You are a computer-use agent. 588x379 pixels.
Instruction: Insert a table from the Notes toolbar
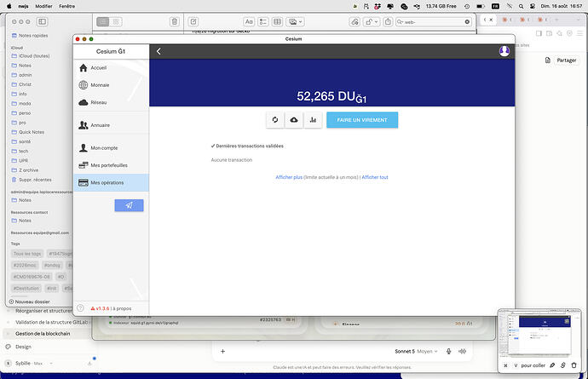click(x=278, y=22)
